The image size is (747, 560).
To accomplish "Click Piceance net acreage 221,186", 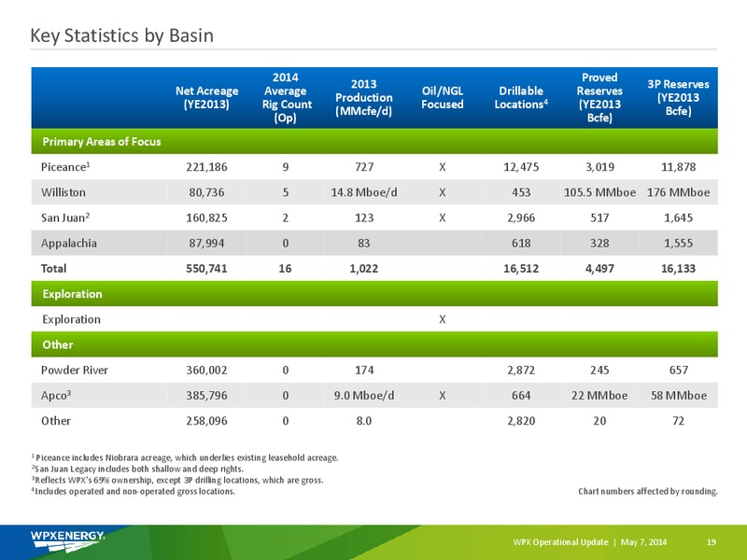I will 206,167.
